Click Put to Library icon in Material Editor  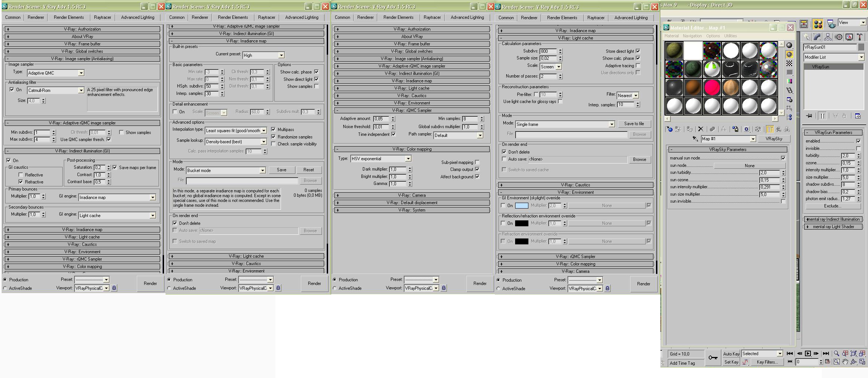point(735,129)
